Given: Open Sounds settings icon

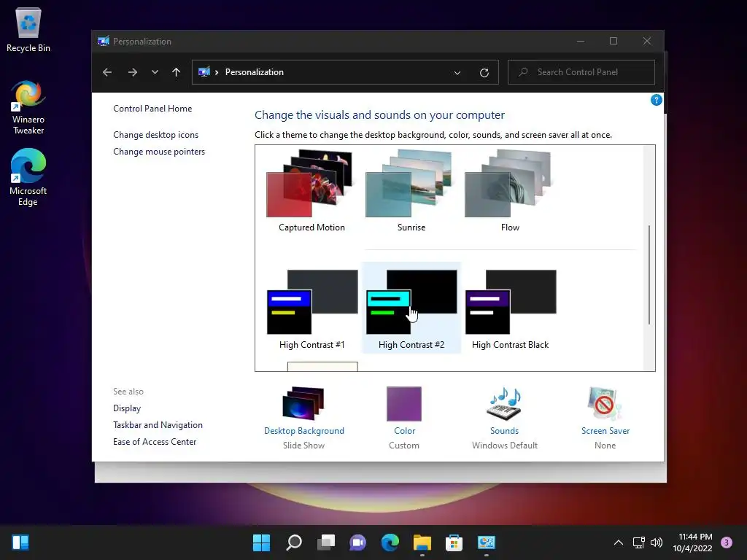Looking at the screenshot, I should (x=505, y=404).
